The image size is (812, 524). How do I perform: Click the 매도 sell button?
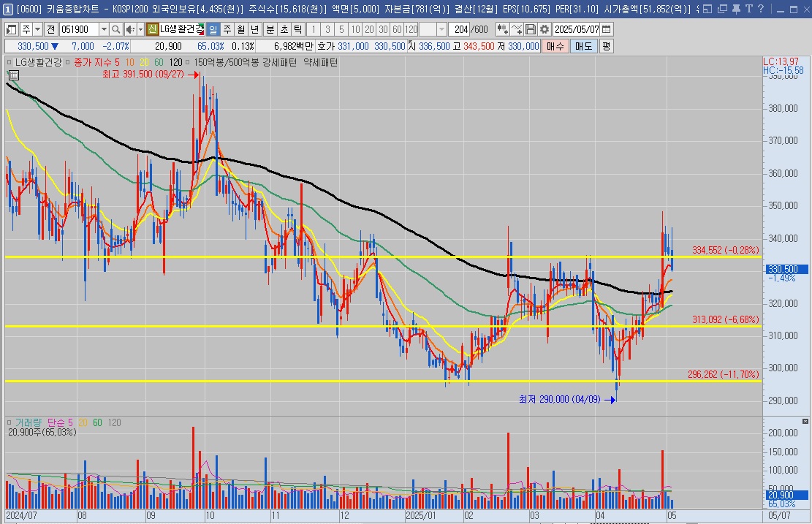click(584, 46)
